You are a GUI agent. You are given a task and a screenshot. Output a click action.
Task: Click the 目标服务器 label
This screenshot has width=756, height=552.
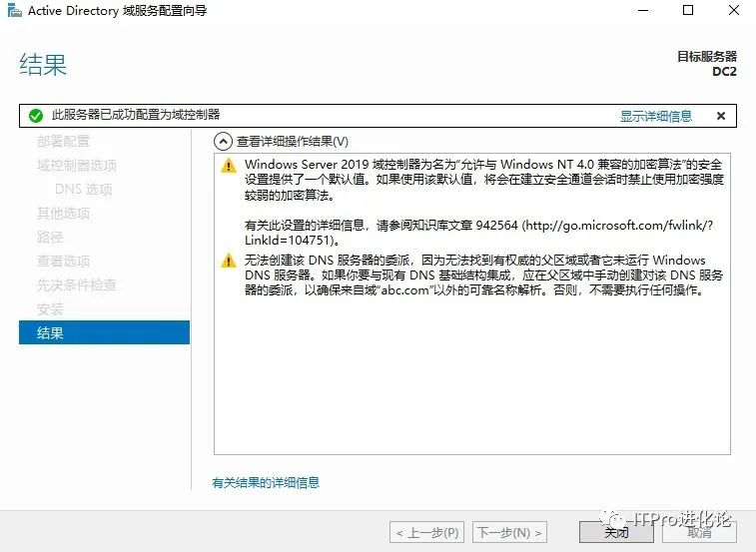click(707, 57)
